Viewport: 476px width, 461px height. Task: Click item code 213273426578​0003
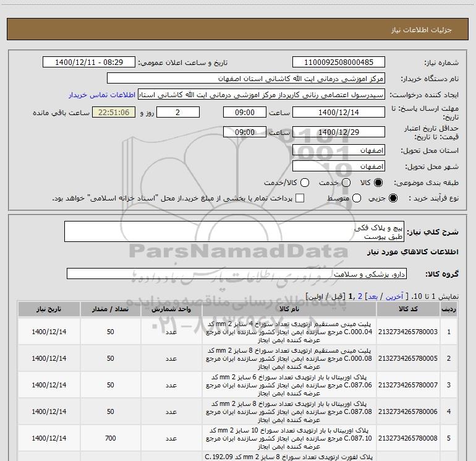tap(408, 332)
